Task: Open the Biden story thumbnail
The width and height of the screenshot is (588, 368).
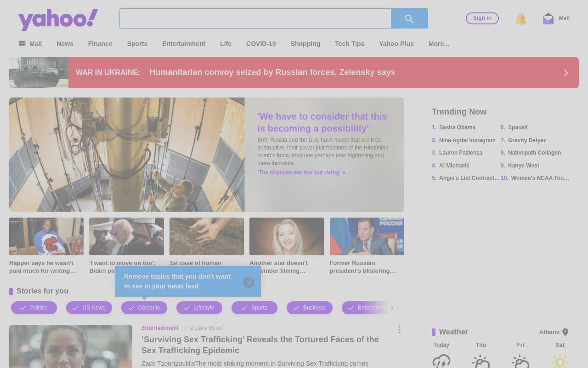Action: tap(126, 236)
